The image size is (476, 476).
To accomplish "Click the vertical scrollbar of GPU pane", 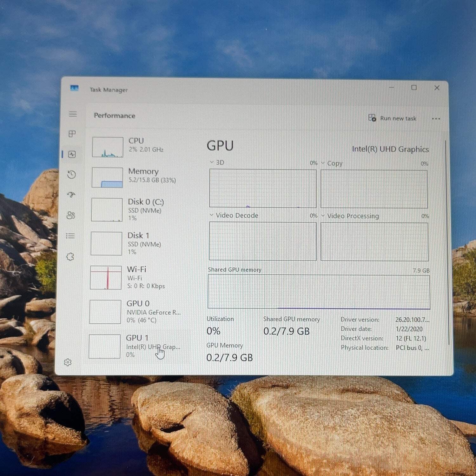I will tap(447, 242).
